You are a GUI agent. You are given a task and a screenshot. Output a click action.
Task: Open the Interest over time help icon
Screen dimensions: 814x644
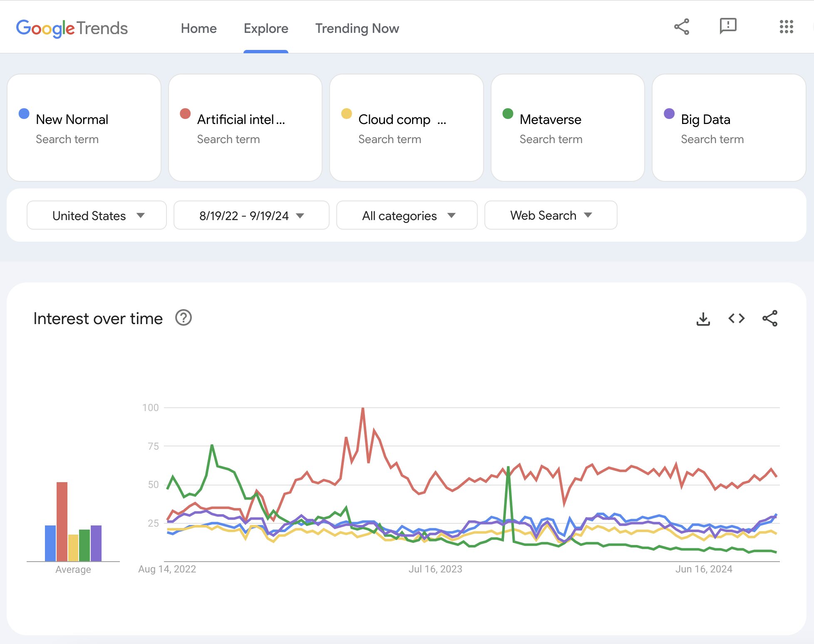coord(183,318)
